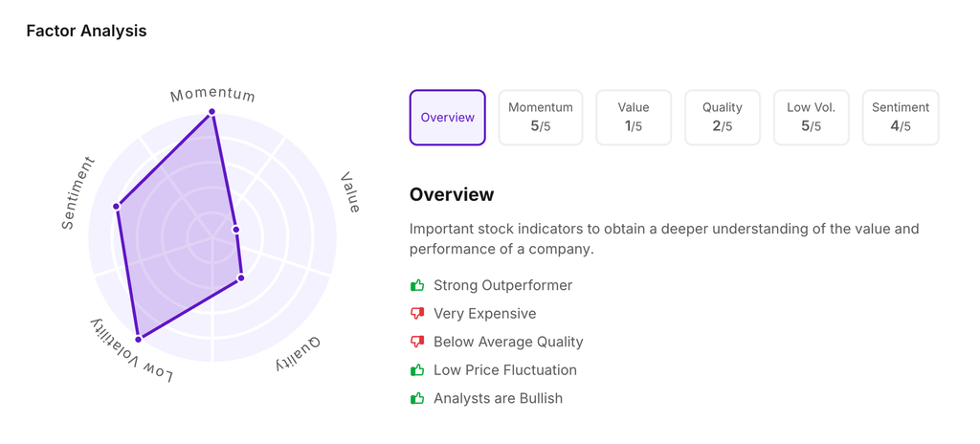This screenshot has height=444, width=980.
Task: Open the Momentum 5/5 tab
Action: pyautogui.click(x=541, y=118)
